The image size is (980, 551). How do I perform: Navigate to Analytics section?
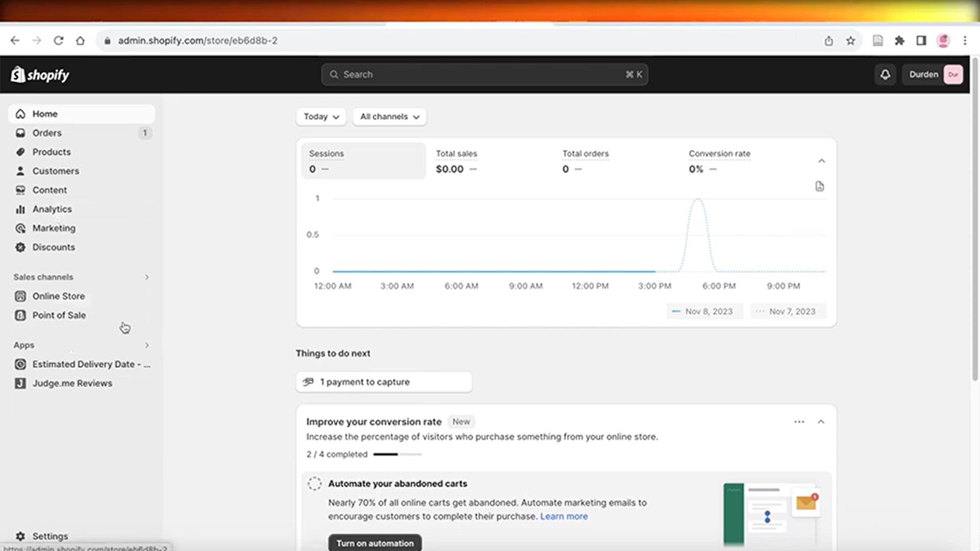click(52, 209)
